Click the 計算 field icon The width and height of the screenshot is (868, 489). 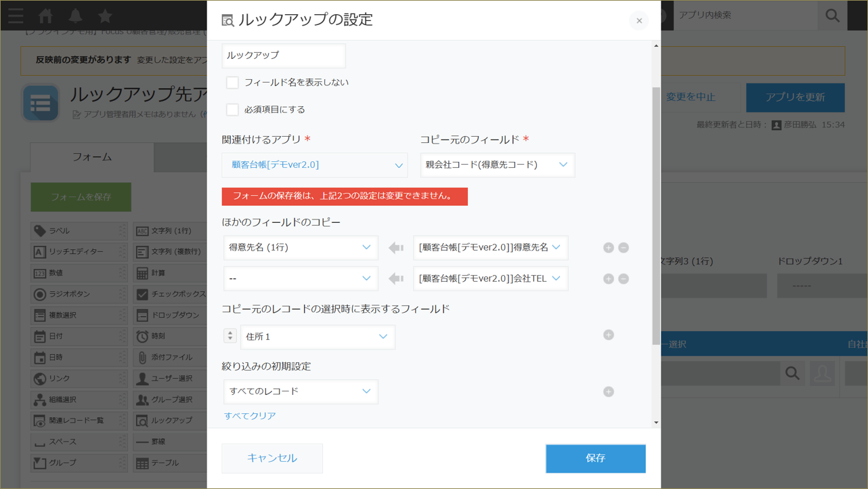[x=142, y=273]
